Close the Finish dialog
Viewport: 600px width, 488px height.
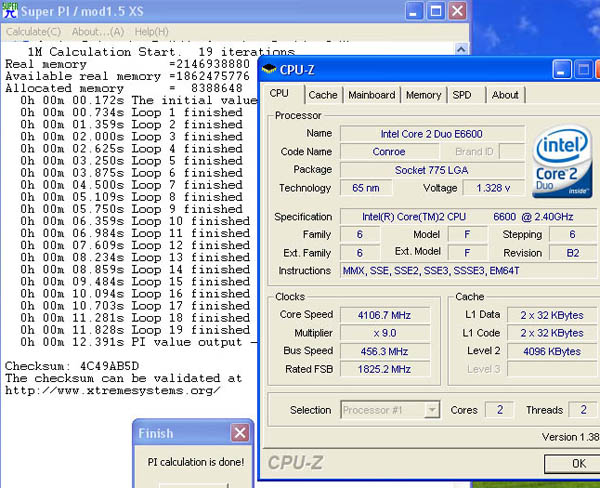point(239,433)
